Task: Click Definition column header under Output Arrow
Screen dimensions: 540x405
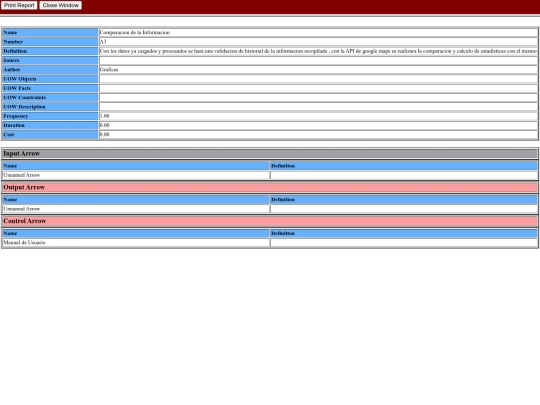Action: coord(404,200)
